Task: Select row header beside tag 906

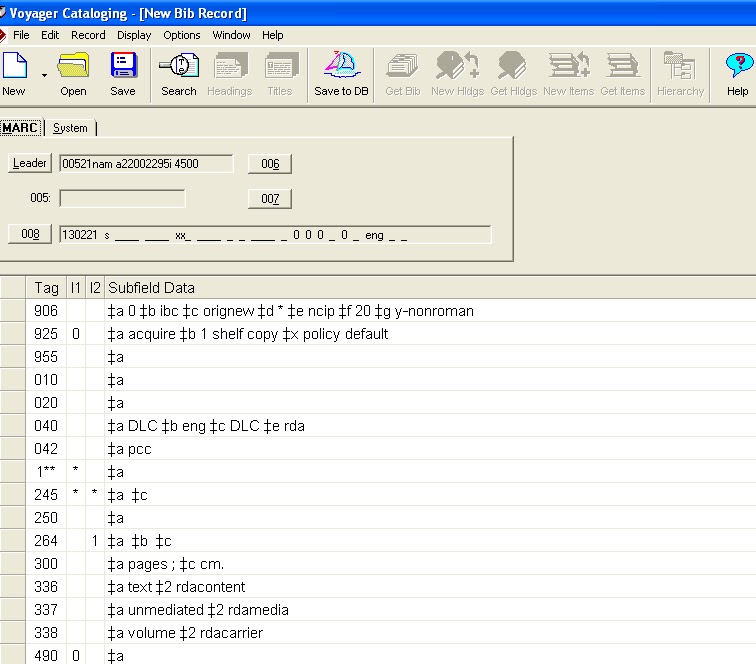Action: pyautogui.click(x=13, y=311)
